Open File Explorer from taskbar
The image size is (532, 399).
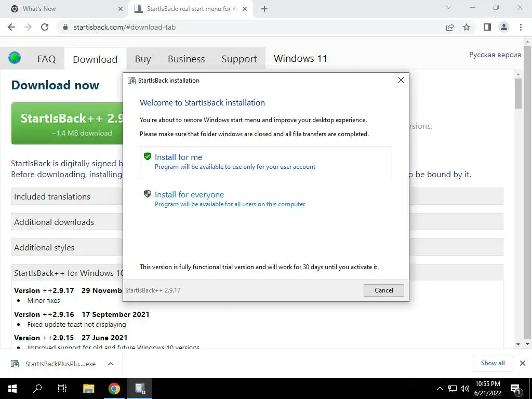[88, 389]
